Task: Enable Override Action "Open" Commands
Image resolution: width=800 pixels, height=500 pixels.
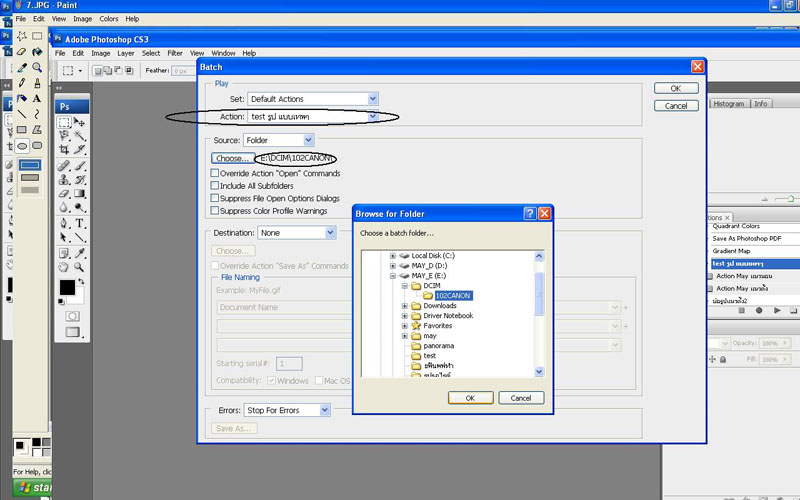Action: click(215, 173)
